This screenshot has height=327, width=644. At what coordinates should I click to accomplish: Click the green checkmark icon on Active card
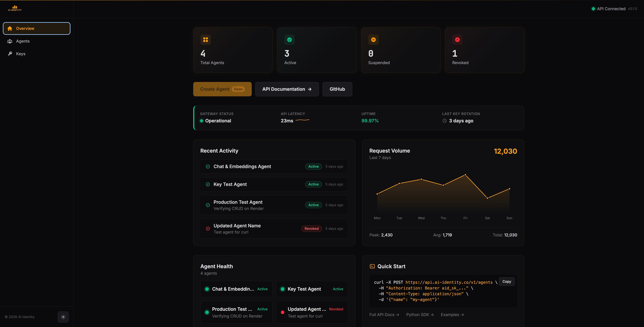(289, 40)
